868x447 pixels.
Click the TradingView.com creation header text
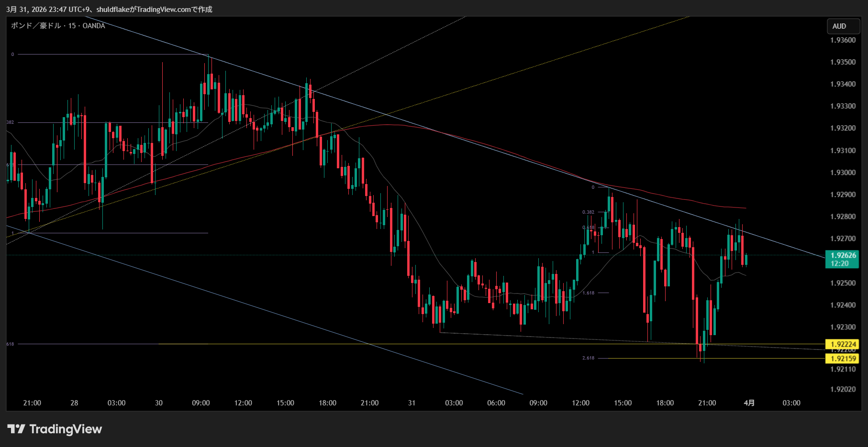(x=109, y=9)
